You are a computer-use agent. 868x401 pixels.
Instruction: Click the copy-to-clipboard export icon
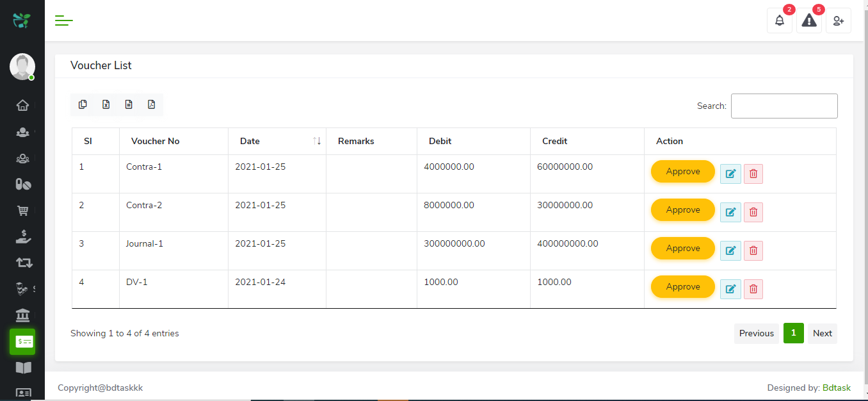click(83, 104)
